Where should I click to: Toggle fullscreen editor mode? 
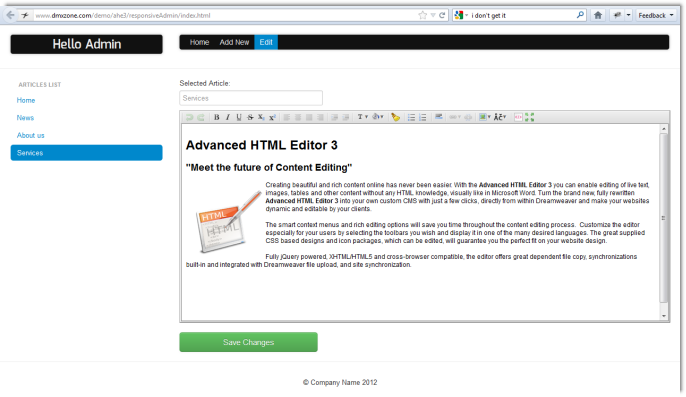529,117
